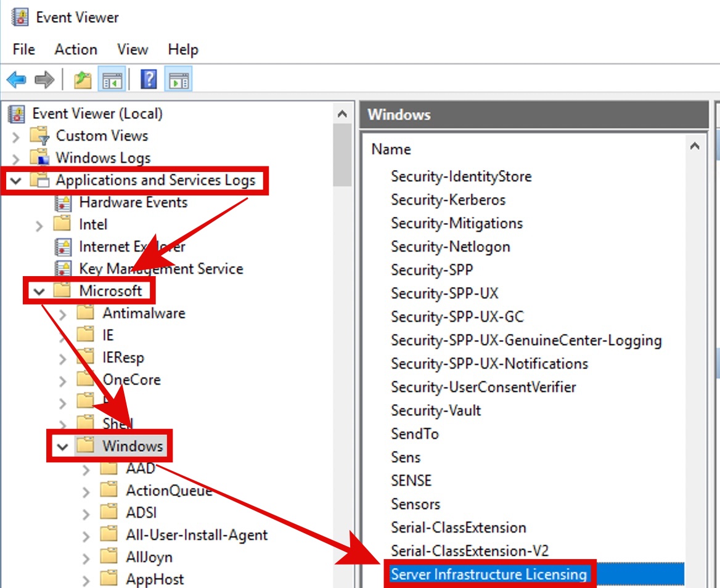Select the Windows tree folder
Image resolution: width=720 pixels, height=588 pixels.
[x=133, y=446]
